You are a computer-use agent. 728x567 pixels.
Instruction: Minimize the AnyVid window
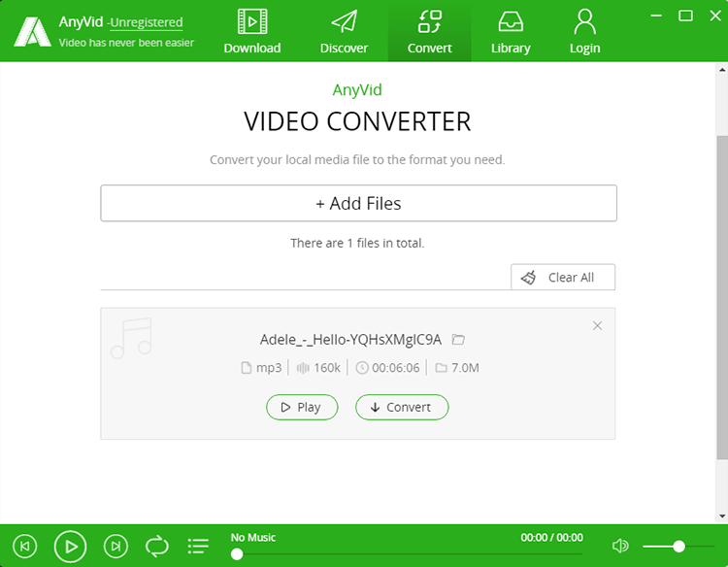click(x=656, y=16)
